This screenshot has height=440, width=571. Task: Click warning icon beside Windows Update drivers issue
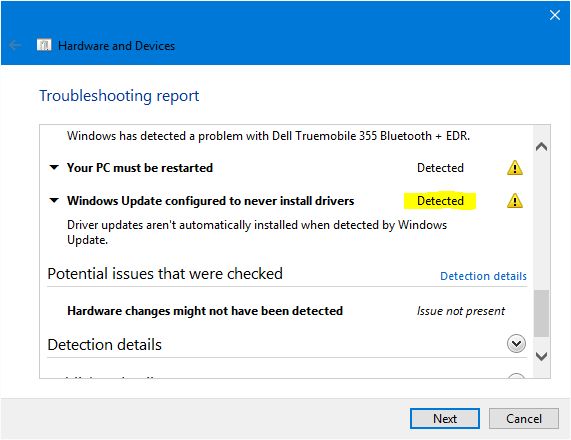point(515,201)
